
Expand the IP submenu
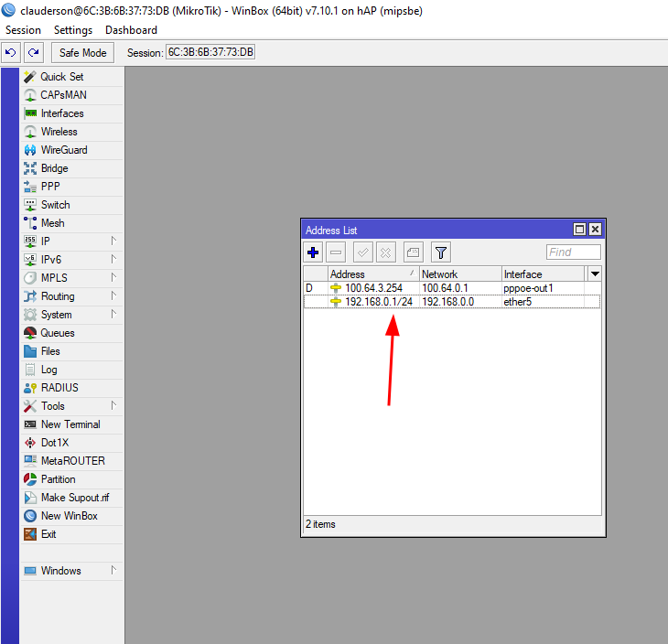pos(46,241)
